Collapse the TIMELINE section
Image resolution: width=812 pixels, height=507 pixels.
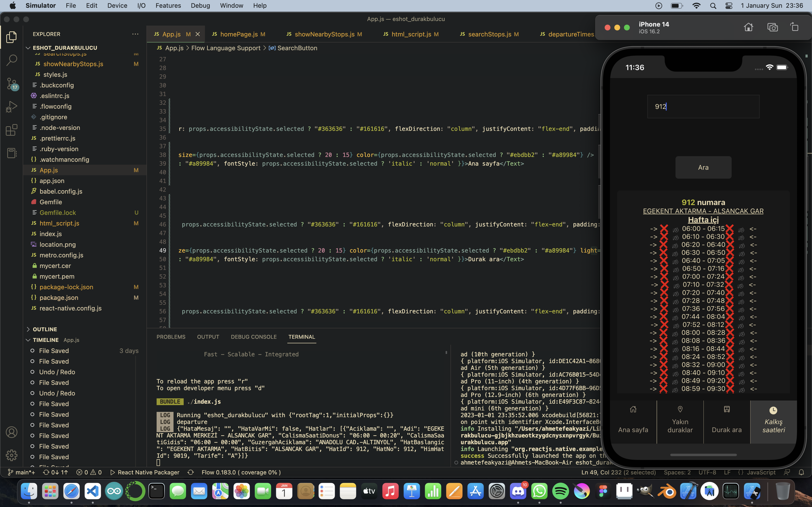(46, 340)
